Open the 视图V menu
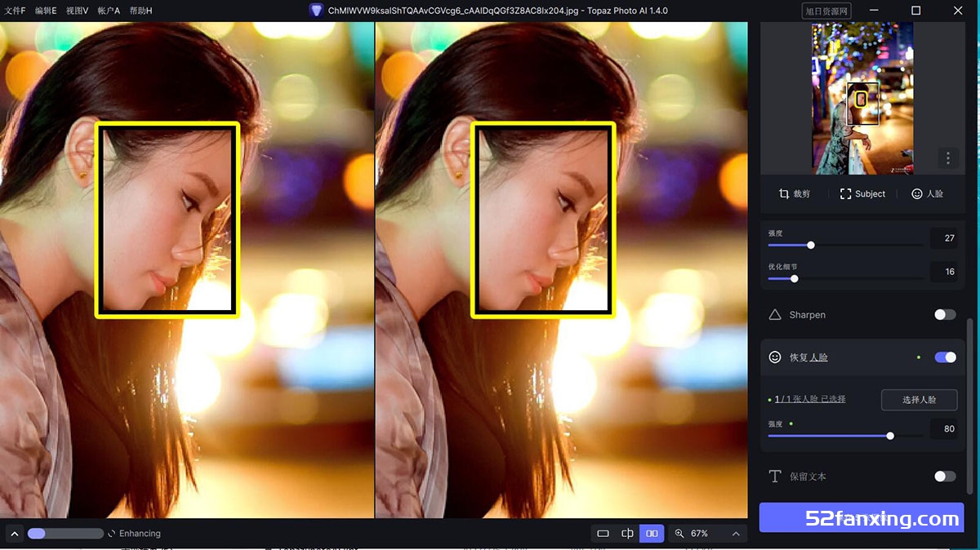The height and width of the screenshot is (550, 980). coord(77,11)
